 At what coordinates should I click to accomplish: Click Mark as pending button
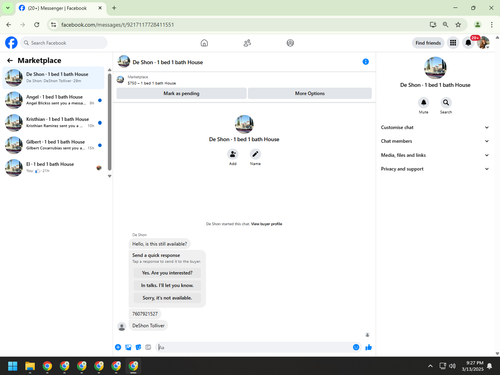point(181,93)
